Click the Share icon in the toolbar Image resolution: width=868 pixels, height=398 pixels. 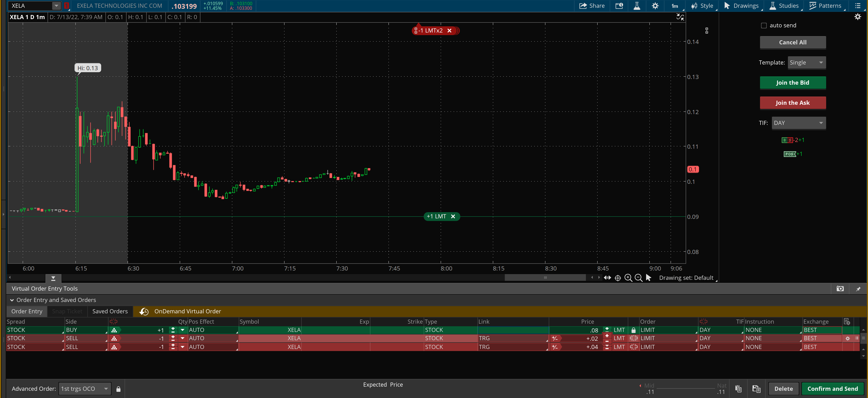pos(583,6)
